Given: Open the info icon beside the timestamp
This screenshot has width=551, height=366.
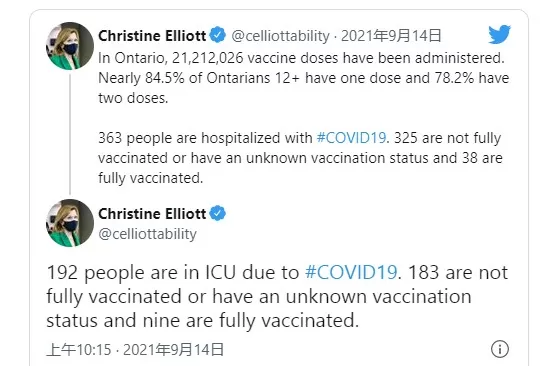Looking at the screenshot, I should pos(499,349).
